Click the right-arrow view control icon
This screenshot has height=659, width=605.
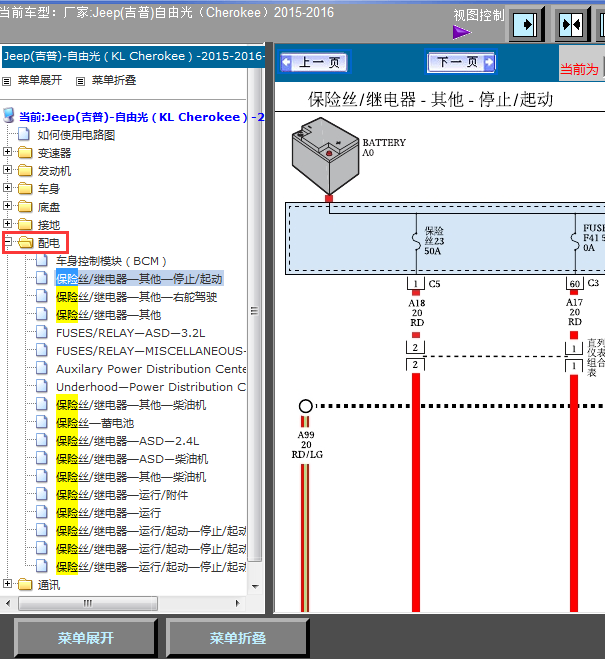[526, 24]
